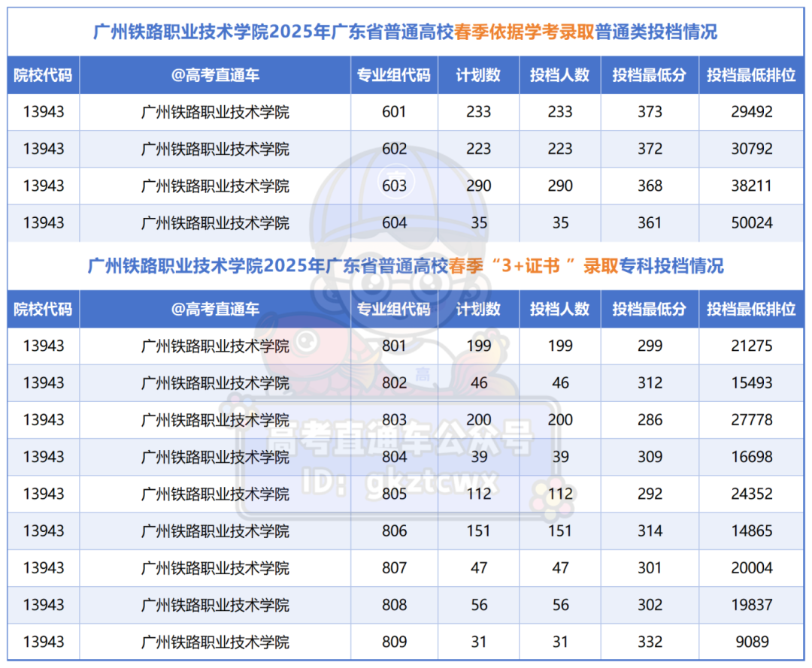Select group code 801 in second table
The image size is (812, 668).
[394, 346]
